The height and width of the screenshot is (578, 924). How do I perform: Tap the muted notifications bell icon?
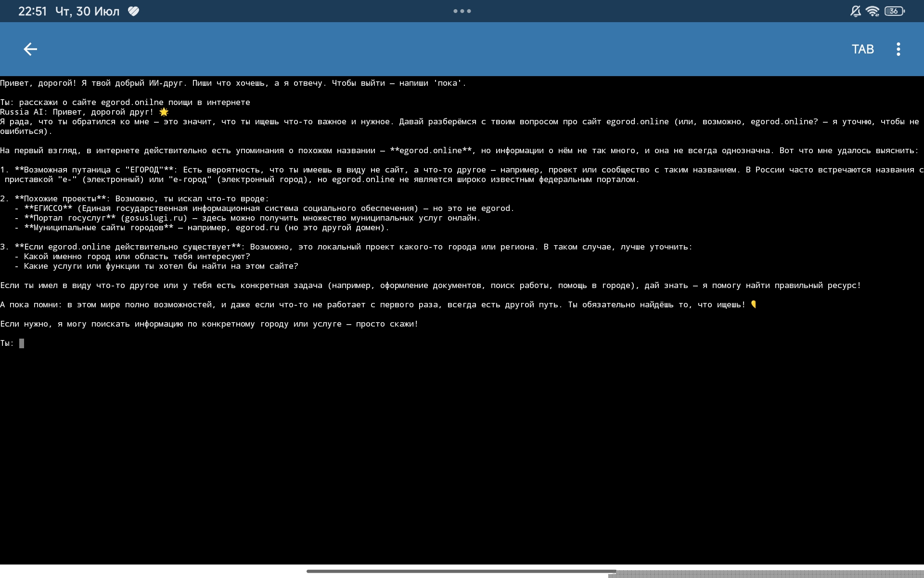coord(855,11)
